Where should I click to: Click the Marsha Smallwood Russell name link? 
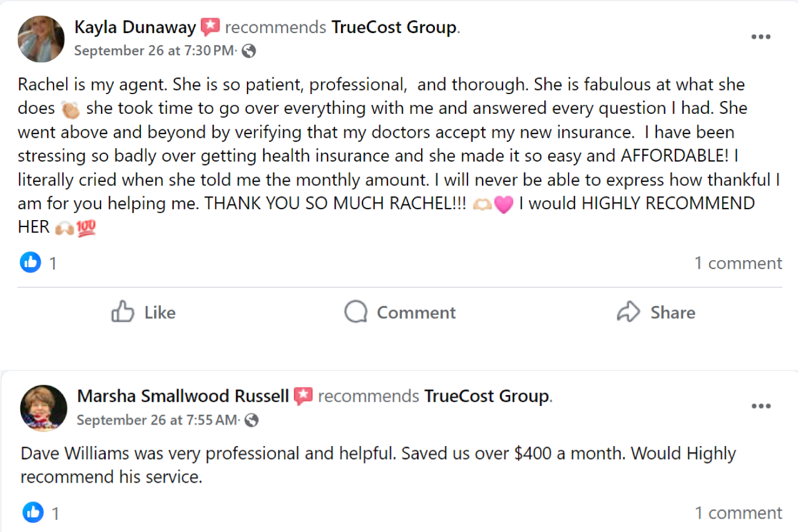pos(183,396)
